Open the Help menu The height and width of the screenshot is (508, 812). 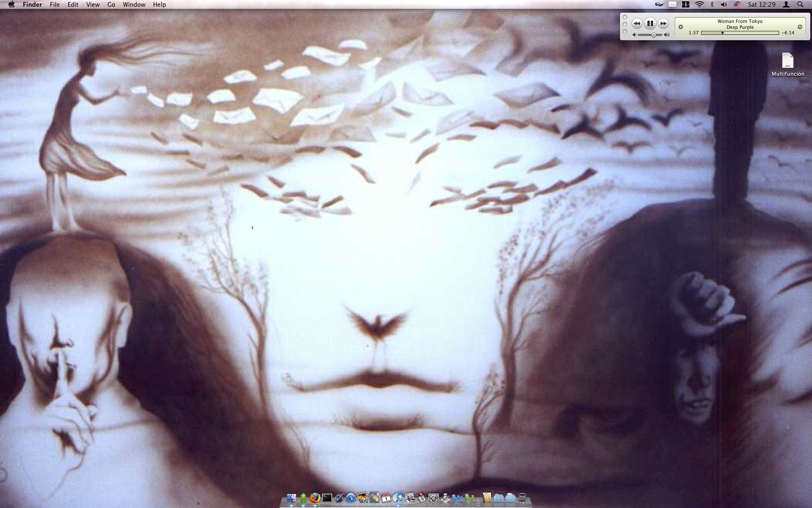tap(159, 5)
